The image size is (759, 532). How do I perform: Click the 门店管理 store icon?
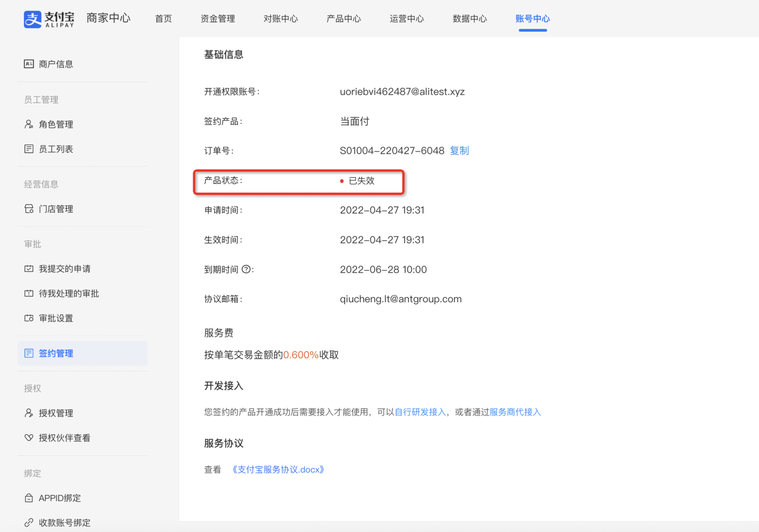29,209
